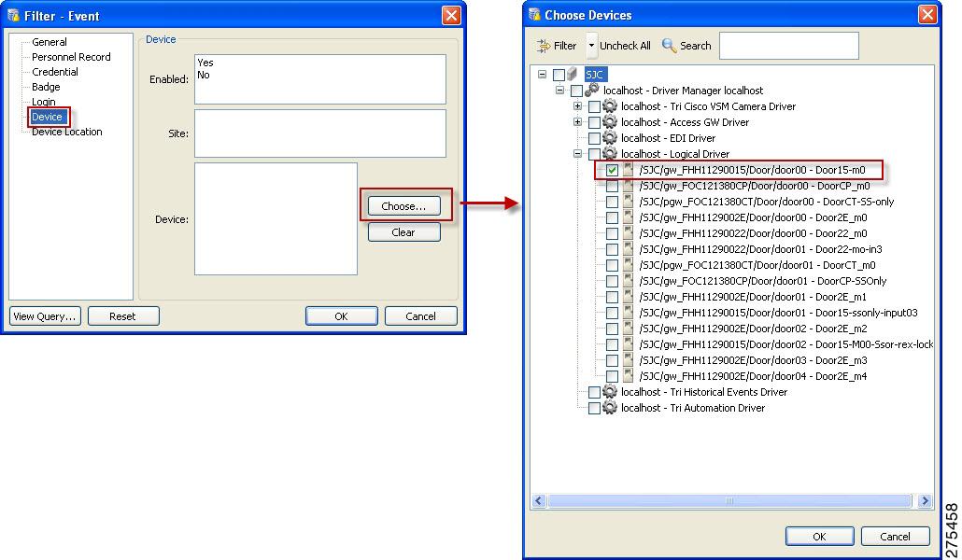This screenshot has width=962, height=560.
Task: Click the scroll right arrow in device tree
Action: (926, 501)
